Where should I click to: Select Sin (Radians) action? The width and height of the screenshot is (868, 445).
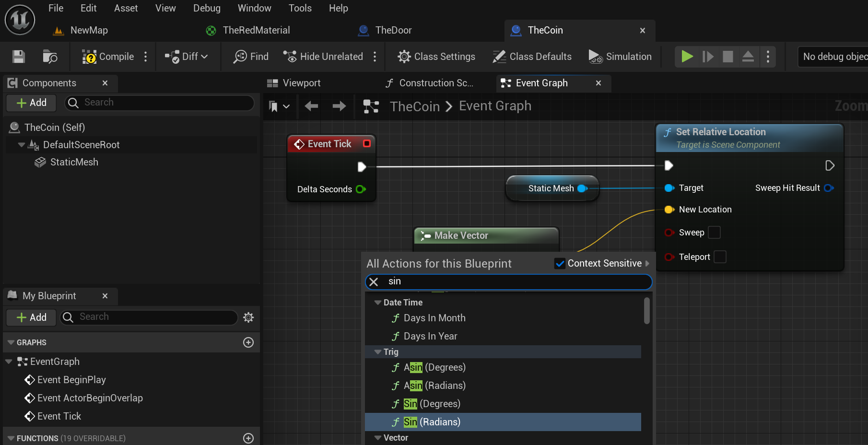click(x=503, y=422)
